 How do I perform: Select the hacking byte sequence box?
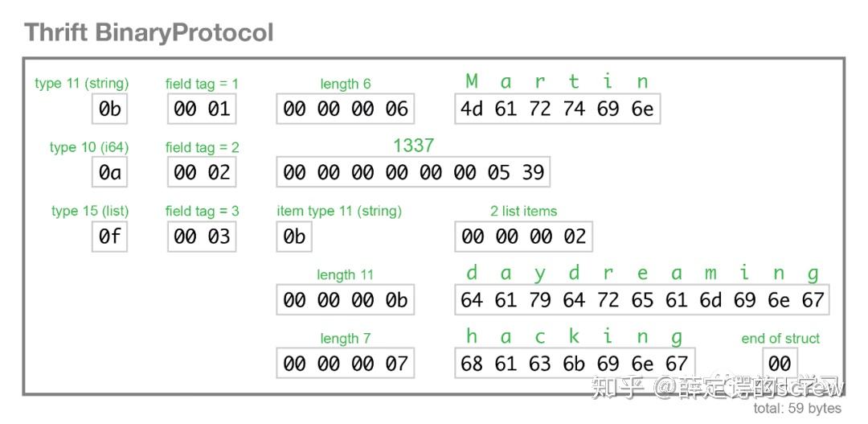(x=575, y=364)
